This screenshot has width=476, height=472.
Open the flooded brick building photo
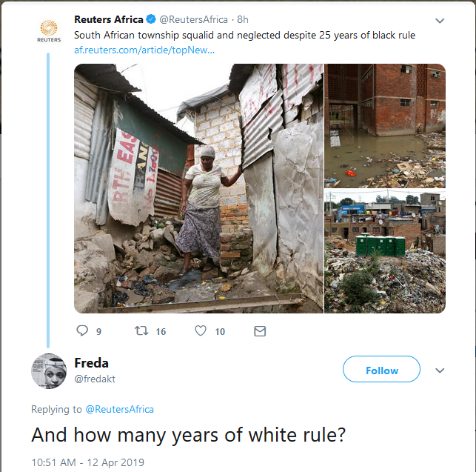point(385,125)
